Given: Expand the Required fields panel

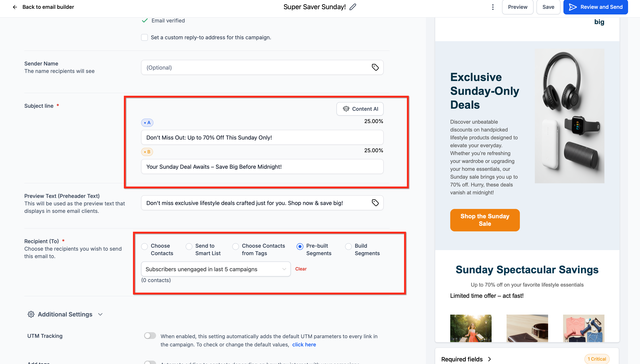Looking at the screenshot, I should click(489, 359).
